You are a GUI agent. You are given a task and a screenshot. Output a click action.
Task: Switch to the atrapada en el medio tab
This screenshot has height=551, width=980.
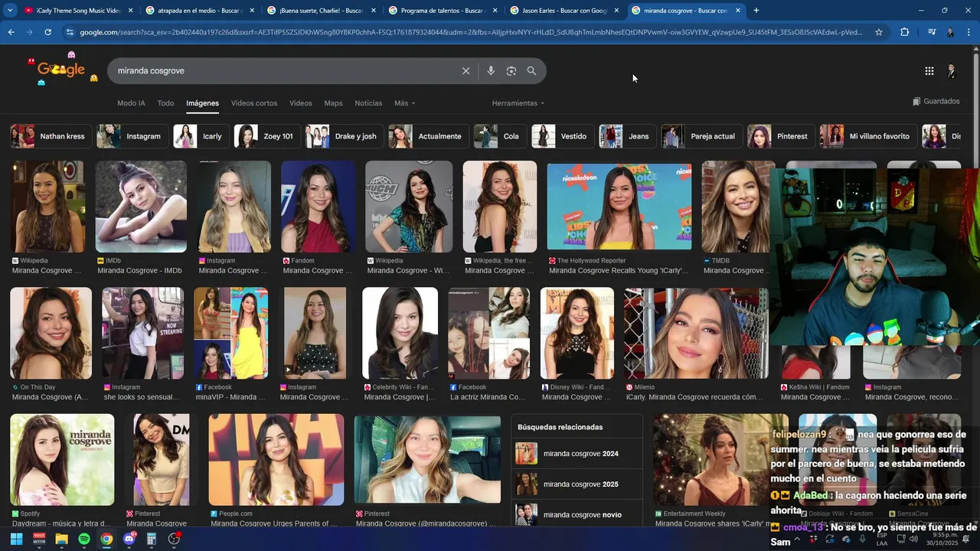pyautogui.click(x=199, y=11)
